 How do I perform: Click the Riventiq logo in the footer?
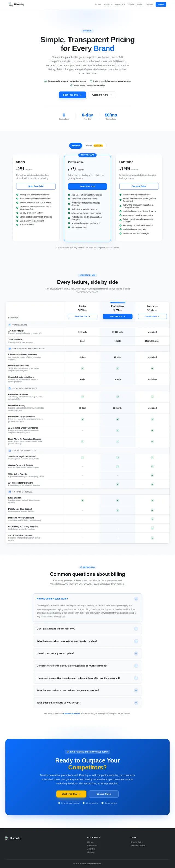coord(13,838)
